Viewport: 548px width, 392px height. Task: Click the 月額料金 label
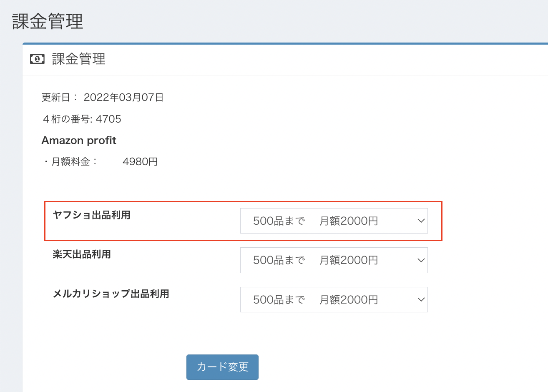coord(71,162)
